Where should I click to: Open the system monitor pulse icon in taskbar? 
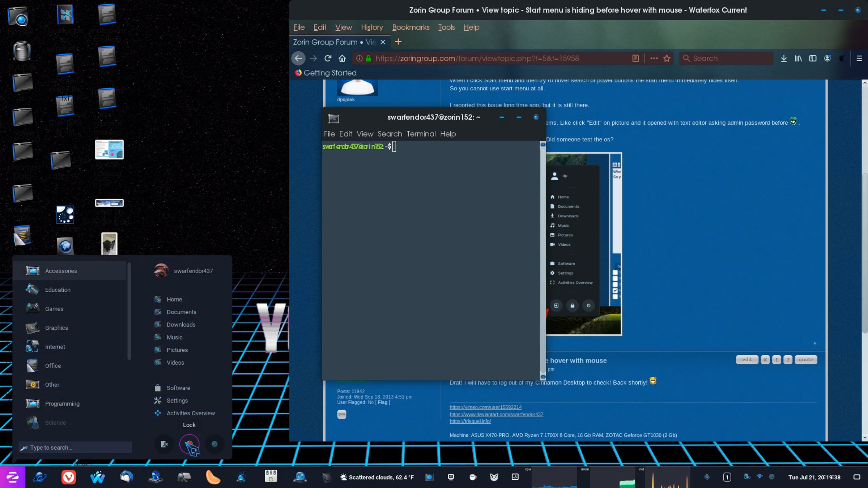(x=515, y=477)
